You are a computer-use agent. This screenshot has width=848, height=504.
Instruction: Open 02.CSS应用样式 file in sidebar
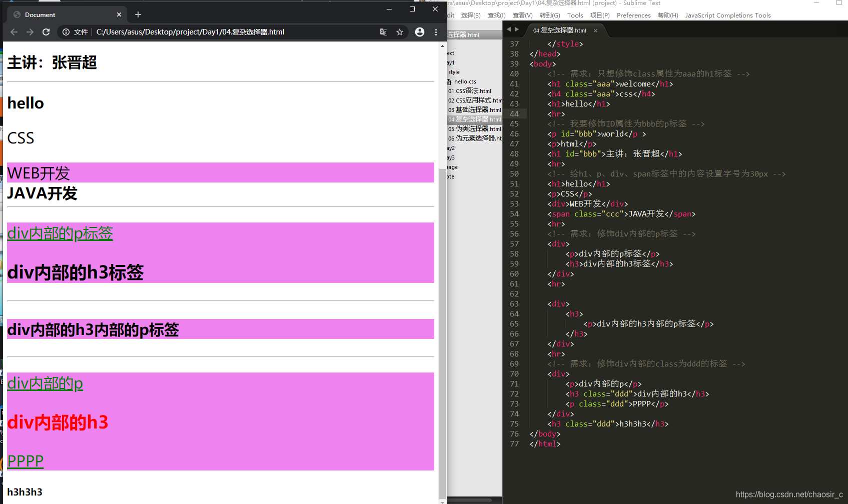pos(475,100)
